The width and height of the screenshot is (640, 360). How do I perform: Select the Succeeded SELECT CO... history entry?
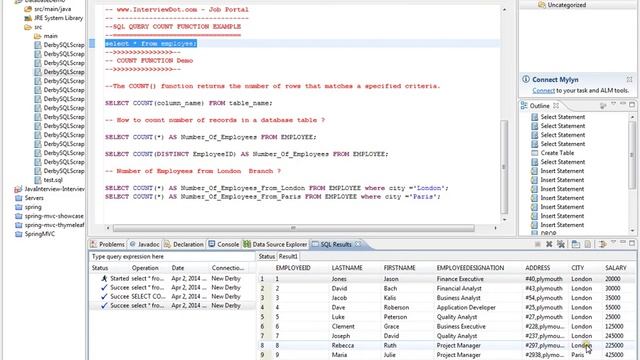click(173, 296)
